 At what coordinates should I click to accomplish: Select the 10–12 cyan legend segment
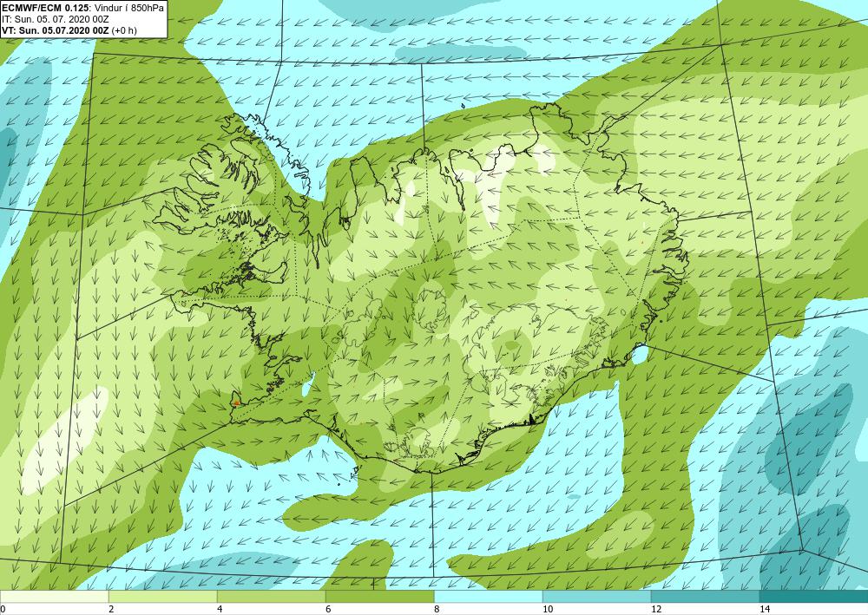pos(597,597)
